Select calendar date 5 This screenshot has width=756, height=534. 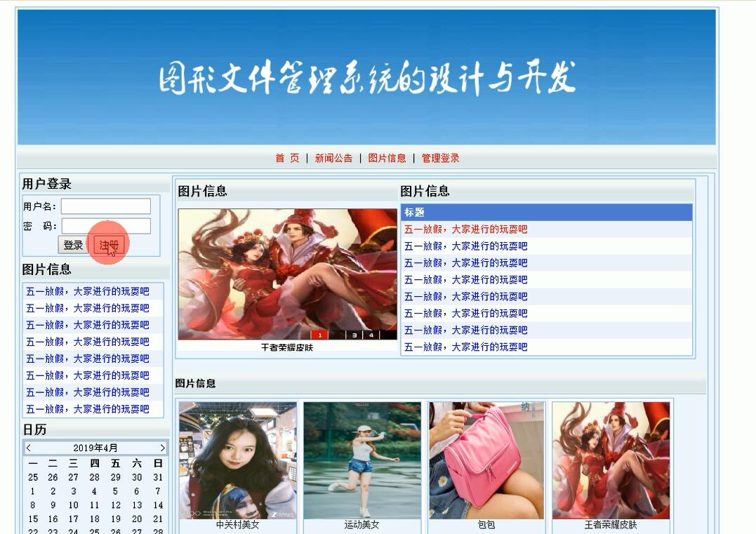(115, 491)
